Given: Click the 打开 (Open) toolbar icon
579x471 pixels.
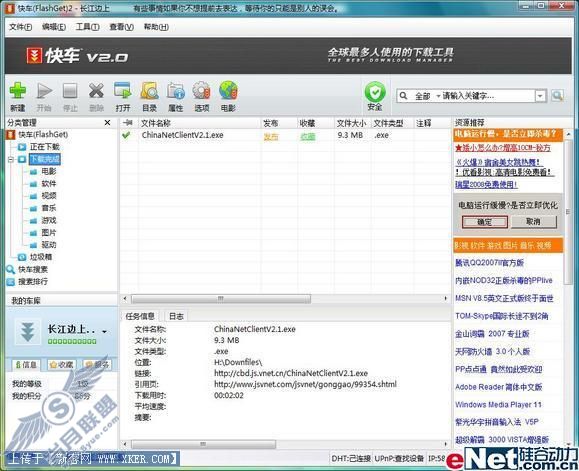Looking at the screenshot, I should click(x=123, y=91).
